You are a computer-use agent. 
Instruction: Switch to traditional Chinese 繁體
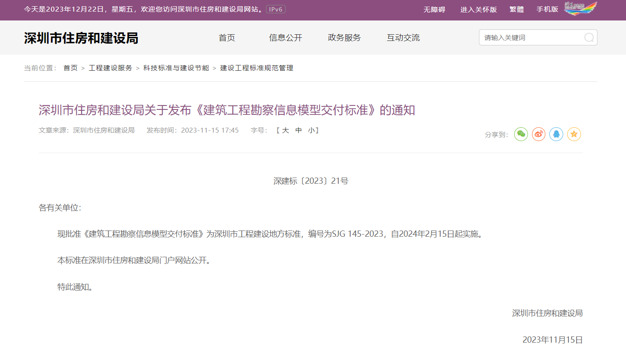click(x=516, y=9)
